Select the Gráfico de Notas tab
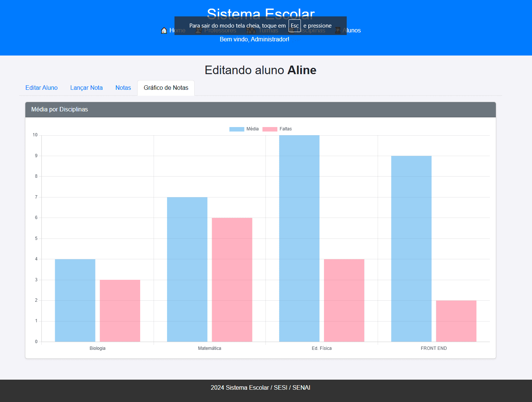Screen dimensions: 532x402 click(x=166, y=88)
